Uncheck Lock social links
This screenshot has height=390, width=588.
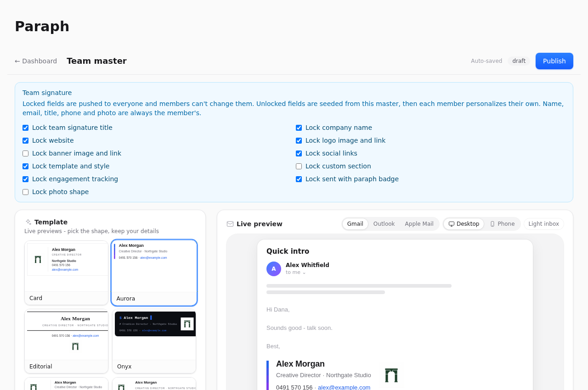point(299,154)
